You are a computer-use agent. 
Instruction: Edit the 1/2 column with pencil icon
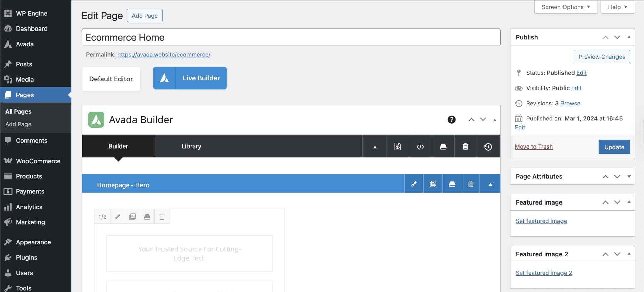(117, 217)
